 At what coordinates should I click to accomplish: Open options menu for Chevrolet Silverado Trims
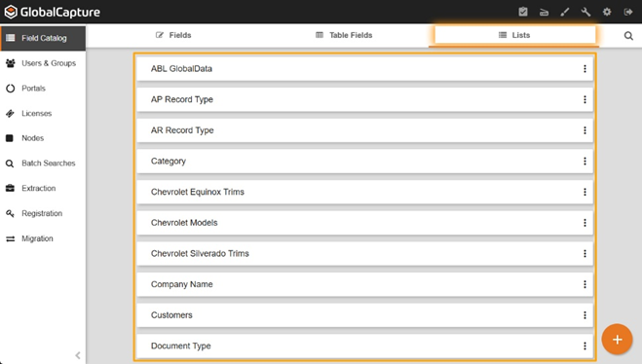585,254
